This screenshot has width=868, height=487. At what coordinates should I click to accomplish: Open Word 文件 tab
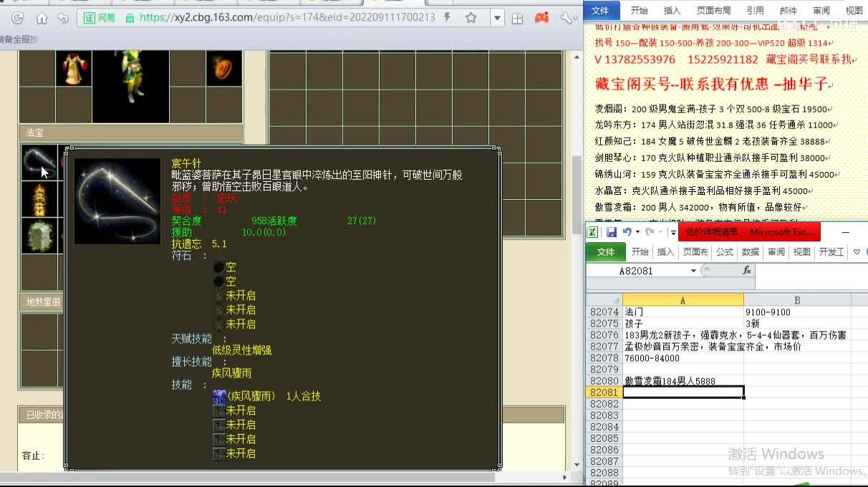click(x=600, y=11)
